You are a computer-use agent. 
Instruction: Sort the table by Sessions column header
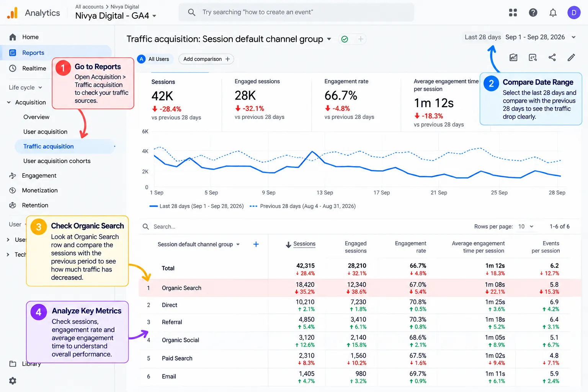[304, 244]
